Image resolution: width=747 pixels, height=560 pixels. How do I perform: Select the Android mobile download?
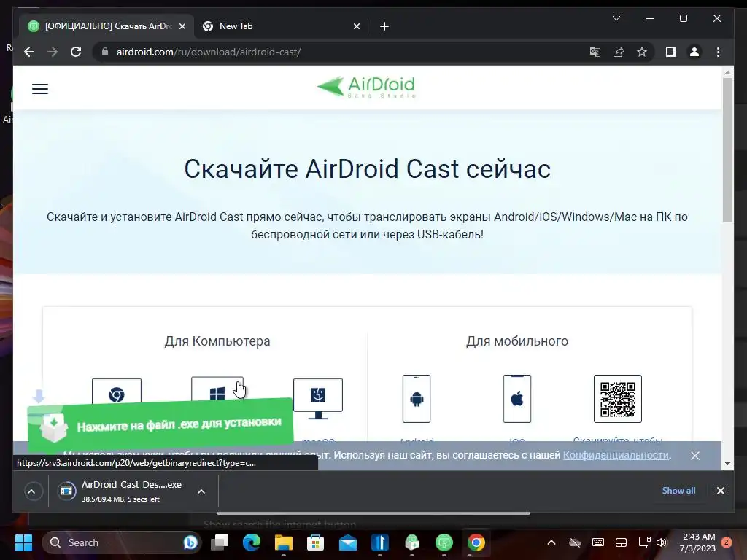pyautogui.click(x=417, y=399)
